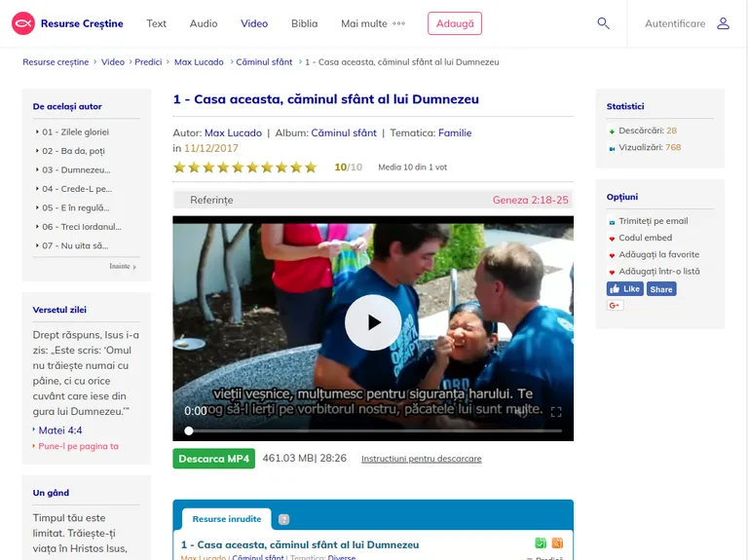
Task: Rate with the tenth gold star
Action: [x=311, y=167]
